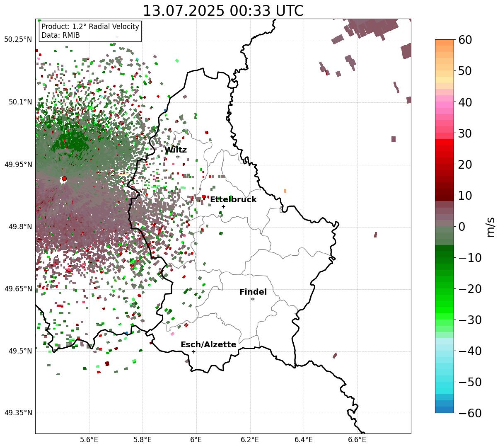The width and height of the screenshot is (500, 448).
Task: Click the 6.2°E longitude label
Action: [250, 440]
